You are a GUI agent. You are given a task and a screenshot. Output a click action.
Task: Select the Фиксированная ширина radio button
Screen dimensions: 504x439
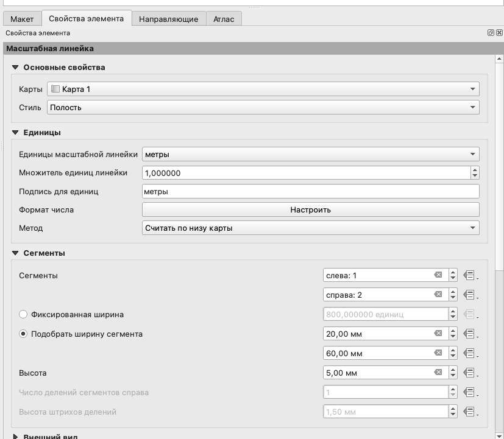24,315
